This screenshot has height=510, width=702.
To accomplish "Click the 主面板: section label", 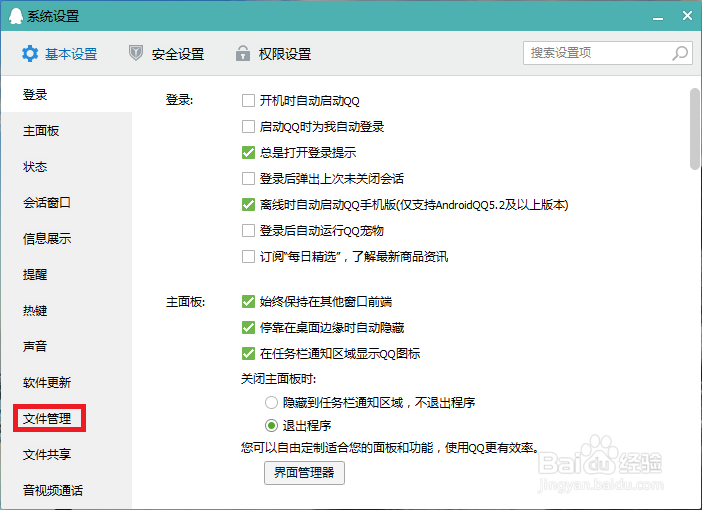I will coord(185,302).
